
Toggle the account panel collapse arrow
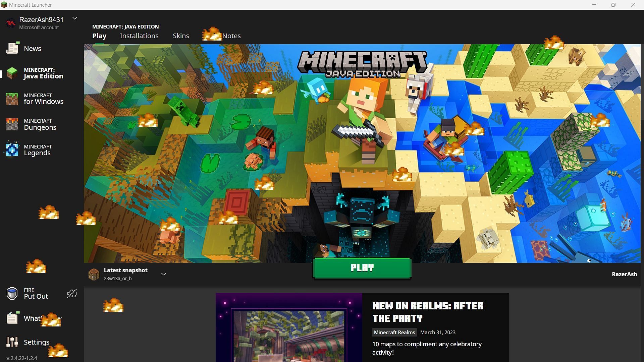tap(75, 19)
